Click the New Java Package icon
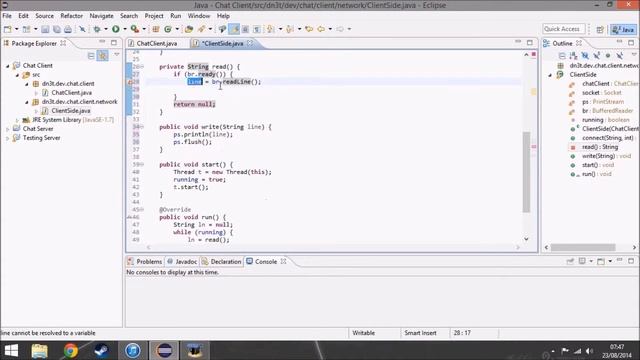This screenshot has height=360, width=640. 156,29
